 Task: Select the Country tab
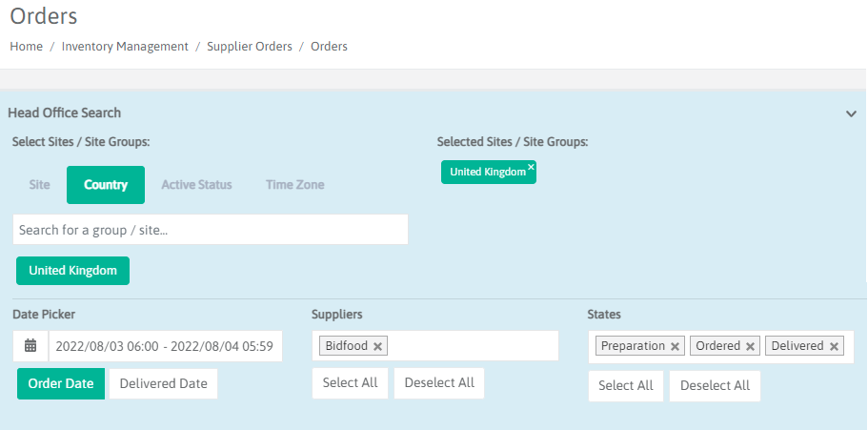tap(106, 185)
